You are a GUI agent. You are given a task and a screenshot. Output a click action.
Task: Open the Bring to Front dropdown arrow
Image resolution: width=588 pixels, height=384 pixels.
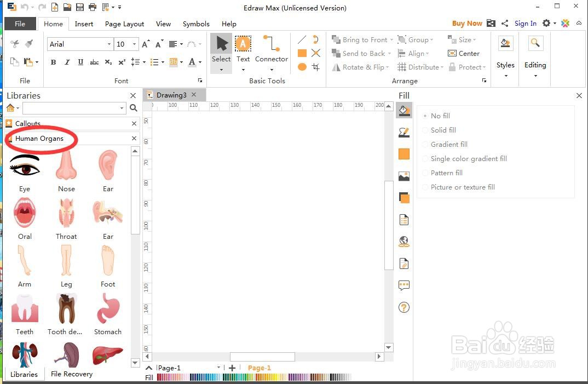[x=391, y=40]
